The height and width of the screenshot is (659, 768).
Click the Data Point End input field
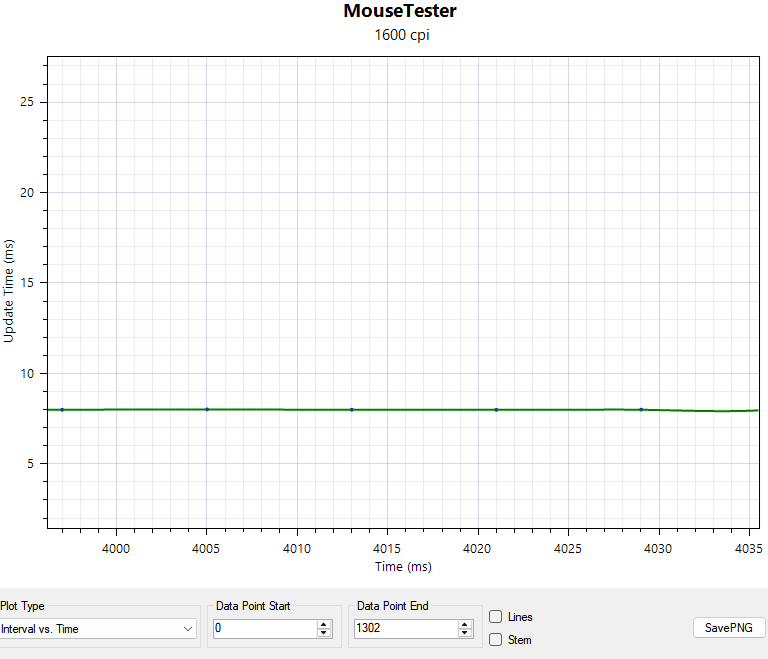[x=404, y=629]
